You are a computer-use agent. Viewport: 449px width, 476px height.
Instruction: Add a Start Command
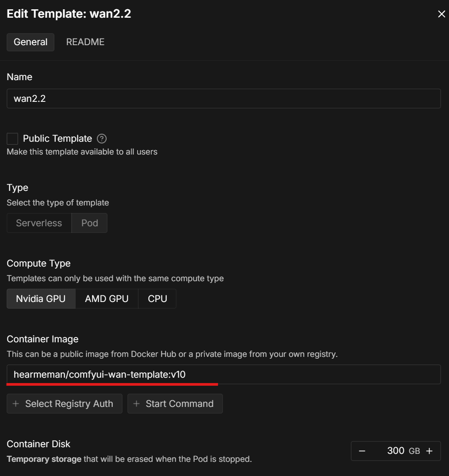coord(175,404)
